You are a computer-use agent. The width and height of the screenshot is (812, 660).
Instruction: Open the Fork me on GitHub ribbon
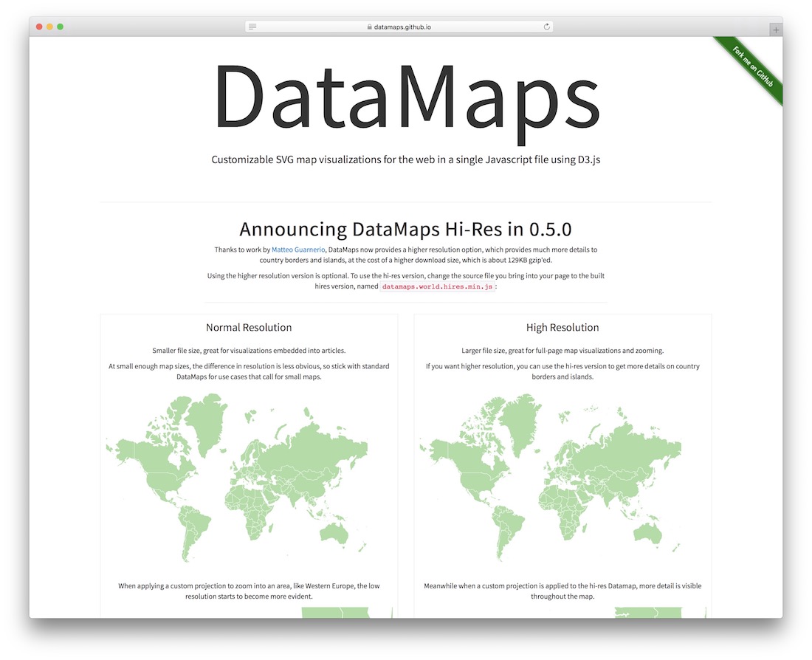[752, 67]
